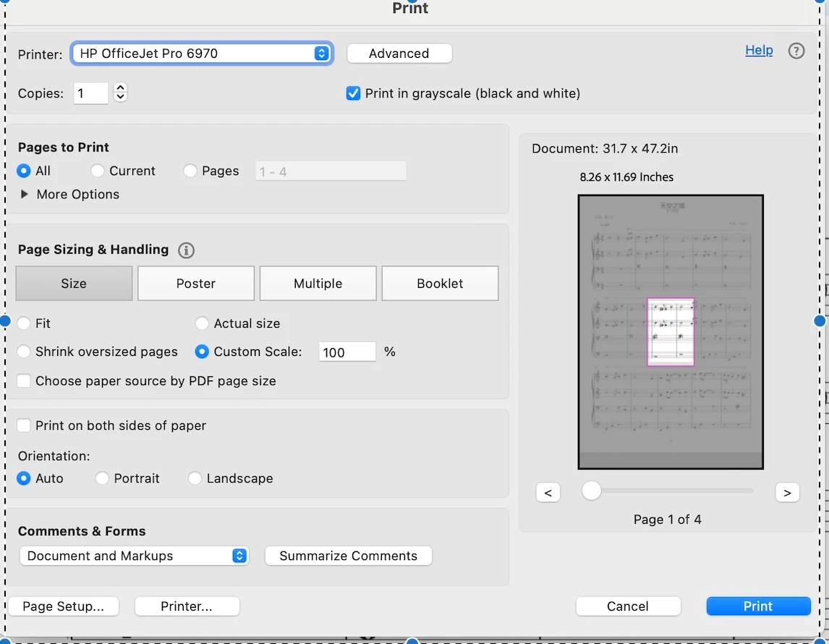
Task: Select Auto orientation
Action: click(x=23, y=478)
